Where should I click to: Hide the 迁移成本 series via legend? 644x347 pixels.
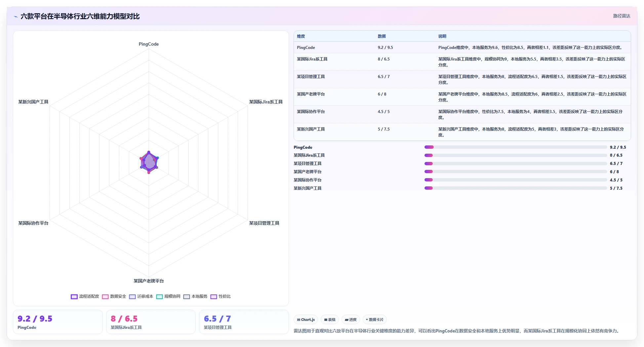[141, 296]
